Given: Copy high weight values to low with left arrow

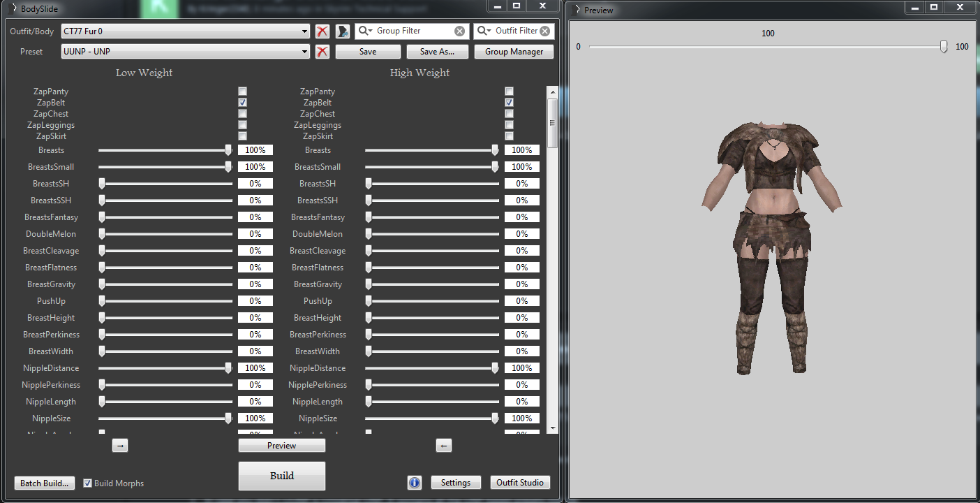Looking at the screenshot, I should tap(444, 446).
